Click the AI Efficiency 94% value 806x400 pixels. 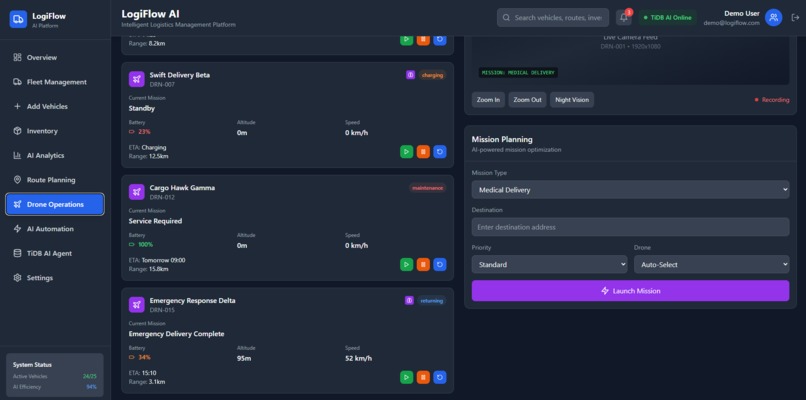pyautogui.click(x=91, y=387)
